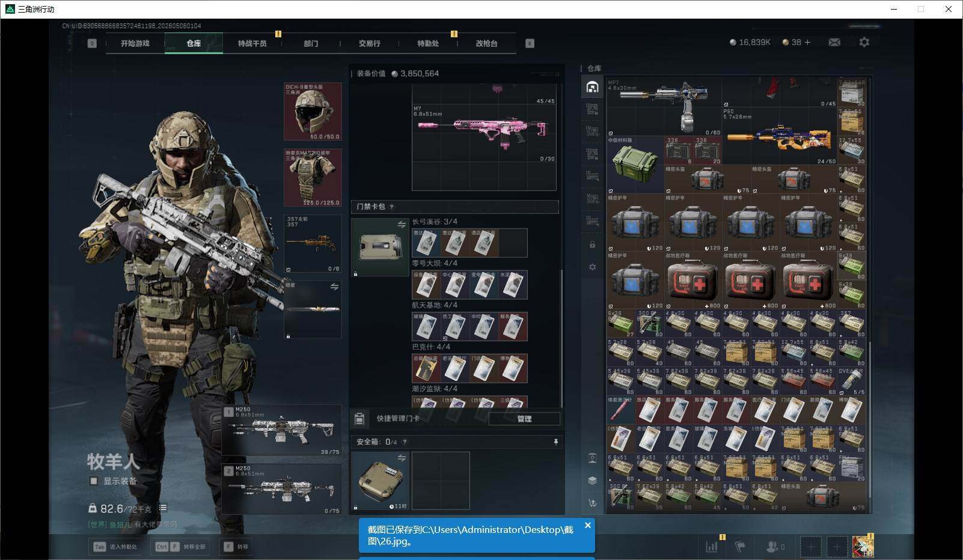Close the screenshot saved notification
The width and height of the screenshot is (963, 560).
588,525
